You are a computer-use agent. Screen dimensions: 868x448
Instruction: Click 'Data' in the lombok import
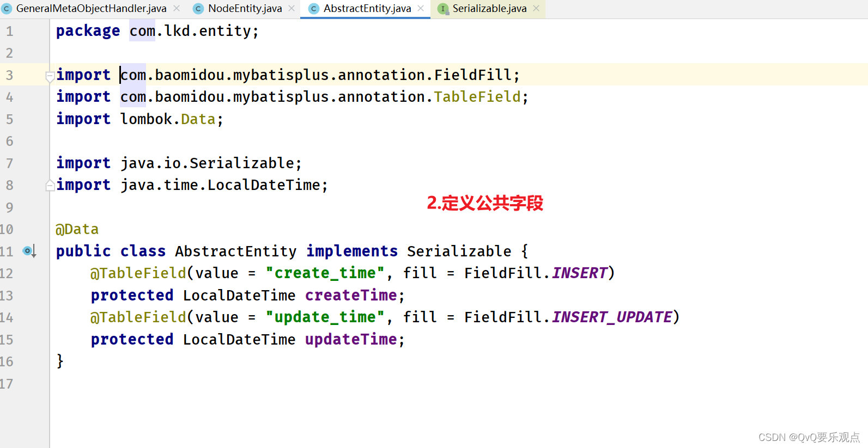pos(198,119)
